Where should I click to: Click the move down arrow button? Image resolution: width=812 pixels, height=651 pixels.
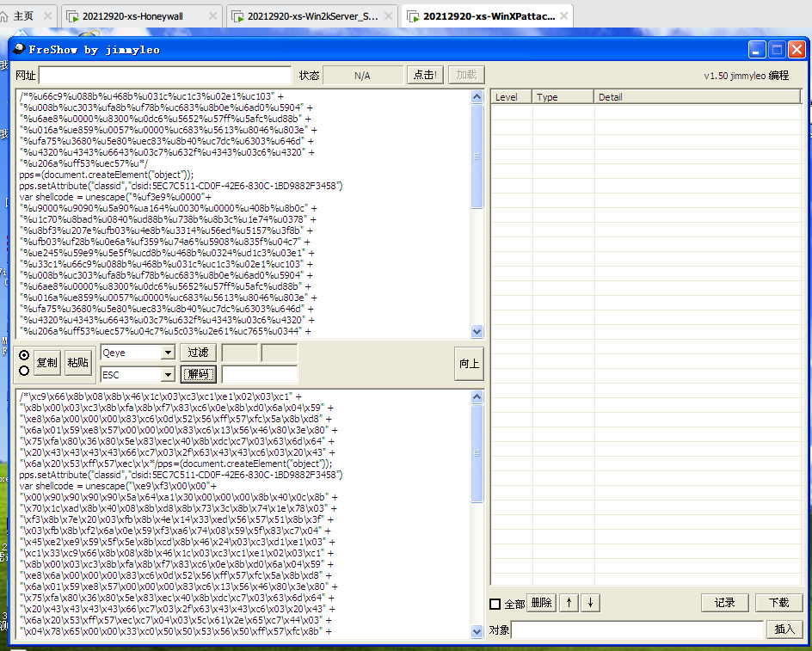point(590,603)
